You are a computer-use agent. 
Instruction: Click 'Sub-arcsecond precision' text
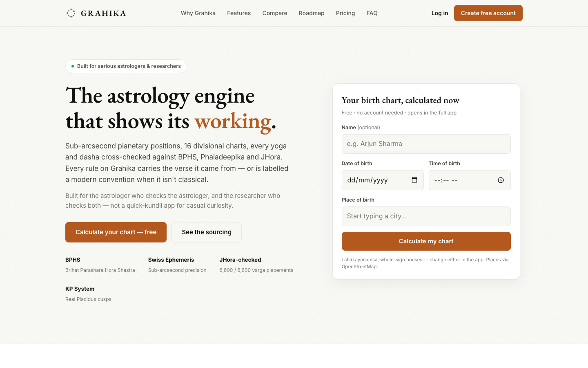point(177,270)
